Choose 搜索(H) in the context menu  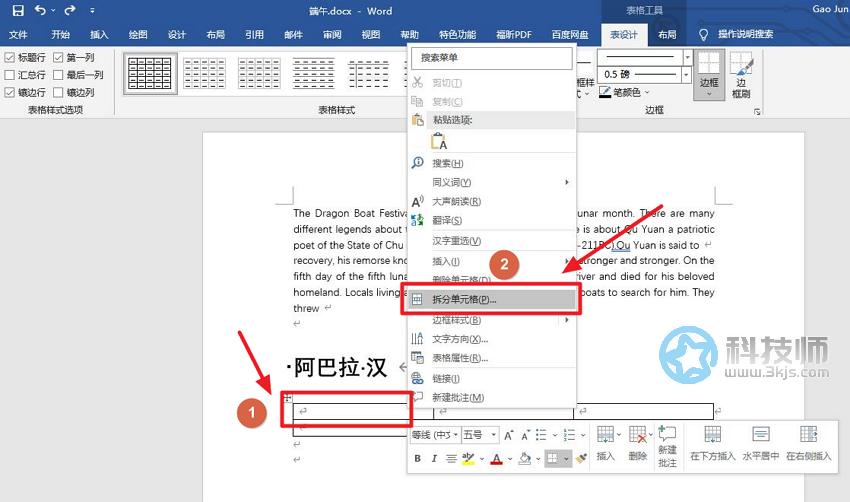491,163
